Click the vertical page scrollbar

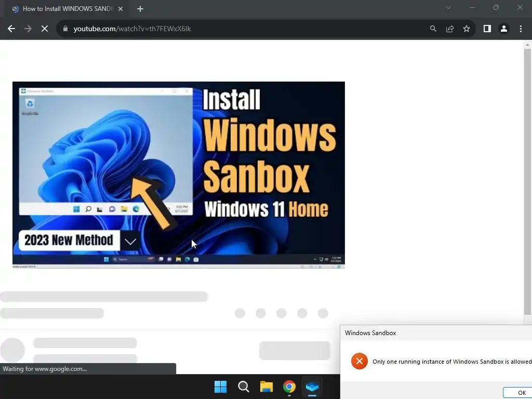pos(527,181)
